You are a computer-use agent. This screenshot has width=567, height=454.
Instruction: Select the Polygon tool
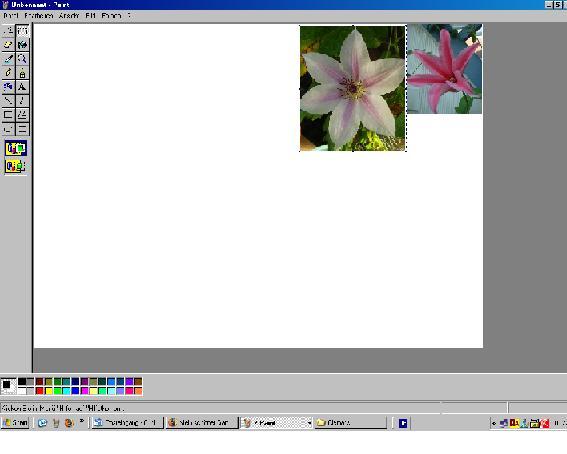coord(22,115)
